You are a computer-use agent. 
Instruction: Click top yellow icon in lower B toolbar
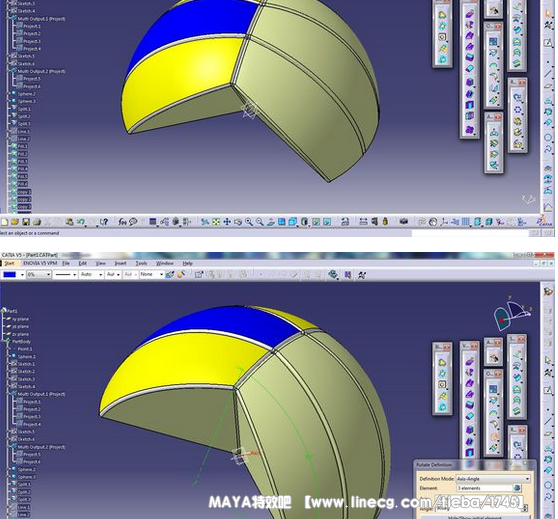442,362
